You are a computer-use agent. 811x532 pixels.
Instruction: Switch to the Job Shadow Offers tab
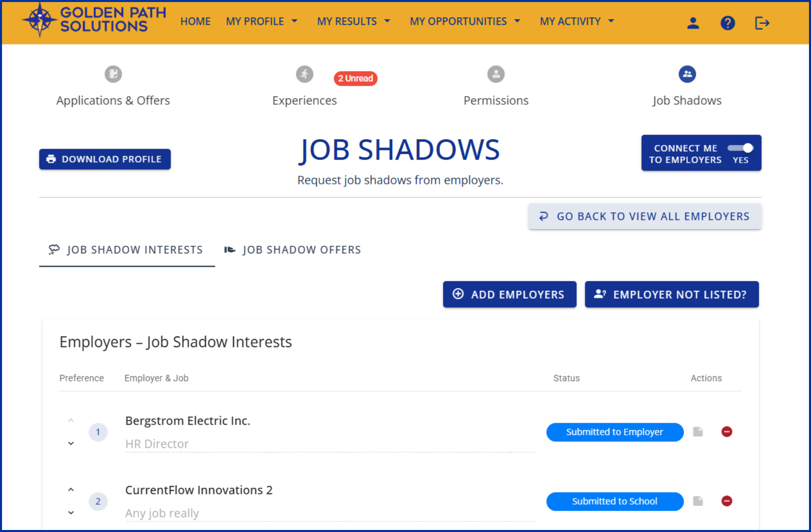click(293, 250)
